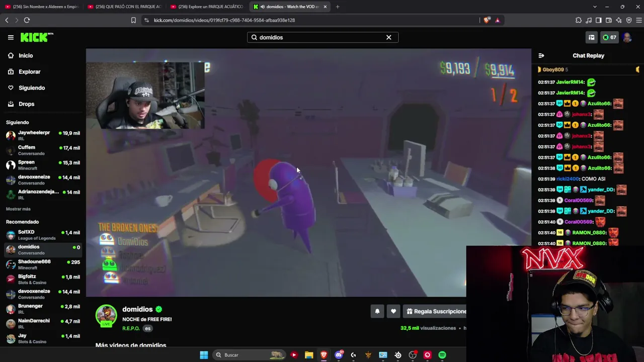The width and height of the screenshot is (644, 362).
Task: Switch to Explore un PARQUE ACUÁTICO tab
Action: point(207,7)
